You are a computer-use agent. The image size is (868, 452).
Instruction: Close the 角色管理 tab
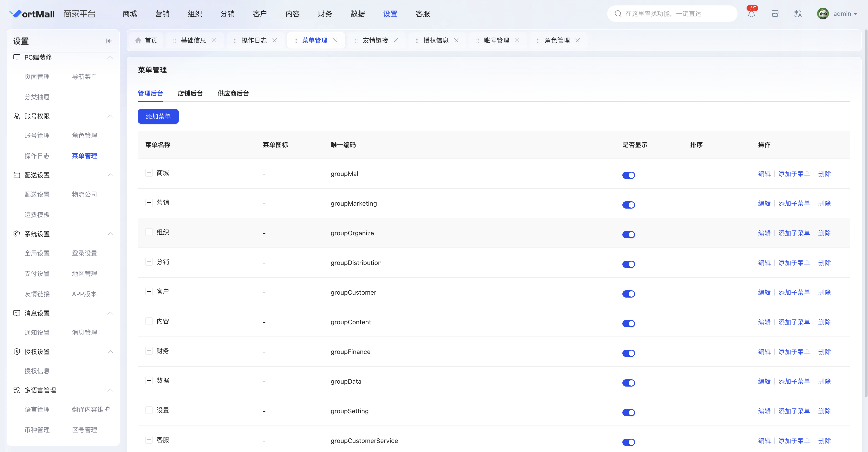(x=577, y=41)
